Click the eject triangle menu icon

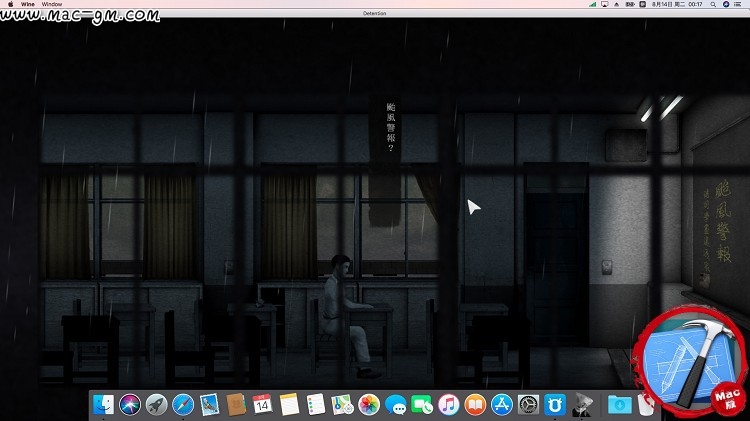click(617, 4)
